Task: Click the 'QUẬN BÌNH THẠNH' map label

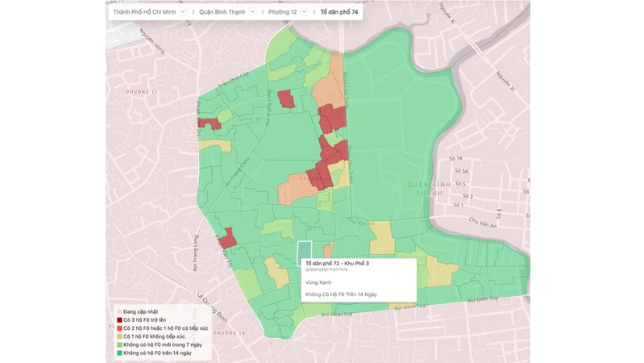Action: pos(429,189)
